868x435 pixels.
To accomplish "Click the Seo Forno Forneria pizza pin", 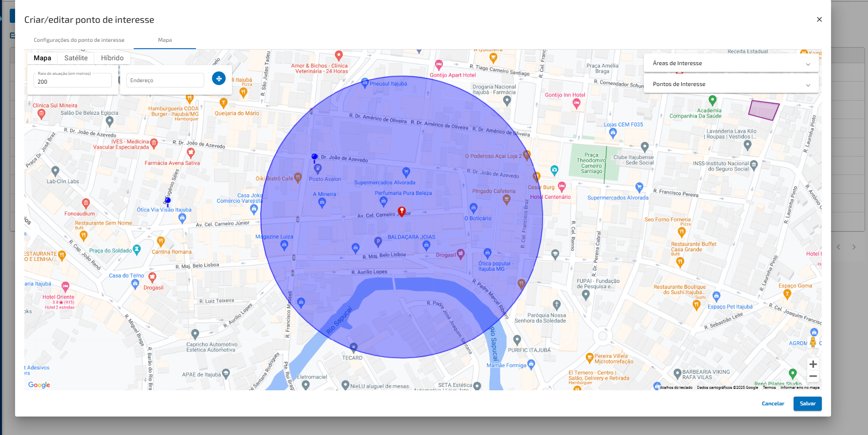I will pyautogui.click(x=682, y=232).
